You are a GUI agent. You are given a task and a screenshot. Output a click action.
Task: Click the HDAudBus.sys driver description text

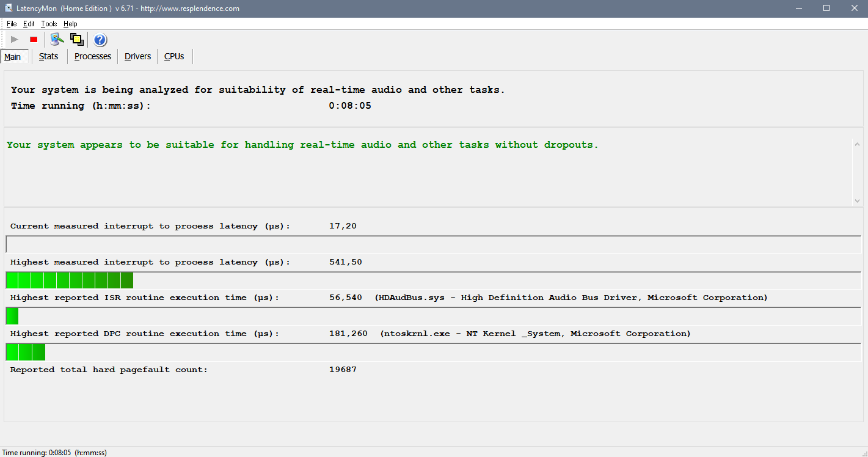[571, 298]
